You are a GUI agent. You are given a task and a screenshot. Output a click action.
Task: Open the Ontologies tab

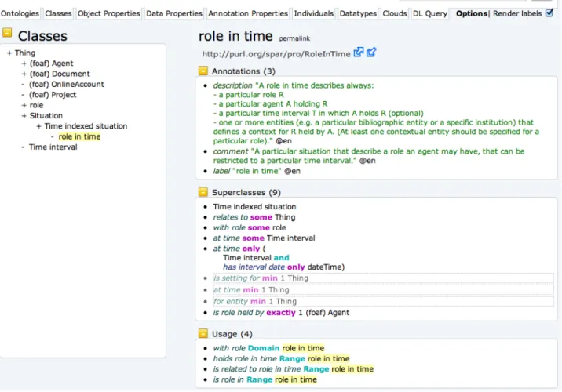click(x=20, y=13)
